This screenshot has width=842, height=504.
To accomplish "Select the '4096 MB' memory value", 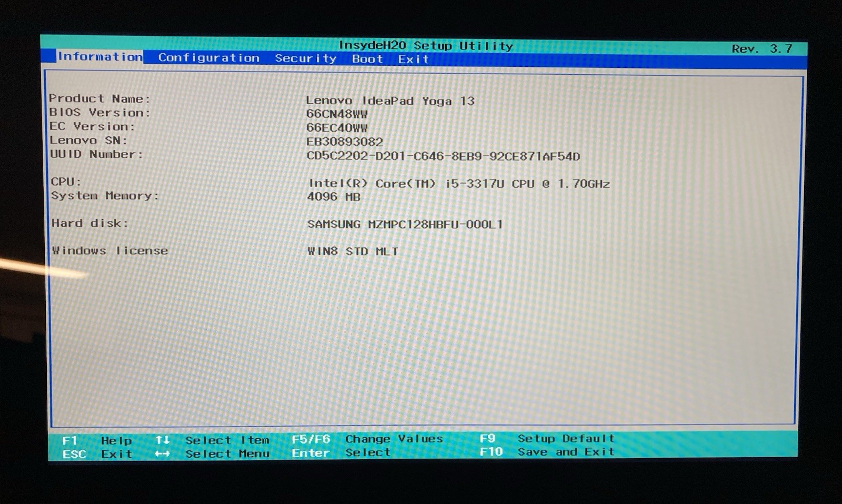I will (x=334, y=197).
